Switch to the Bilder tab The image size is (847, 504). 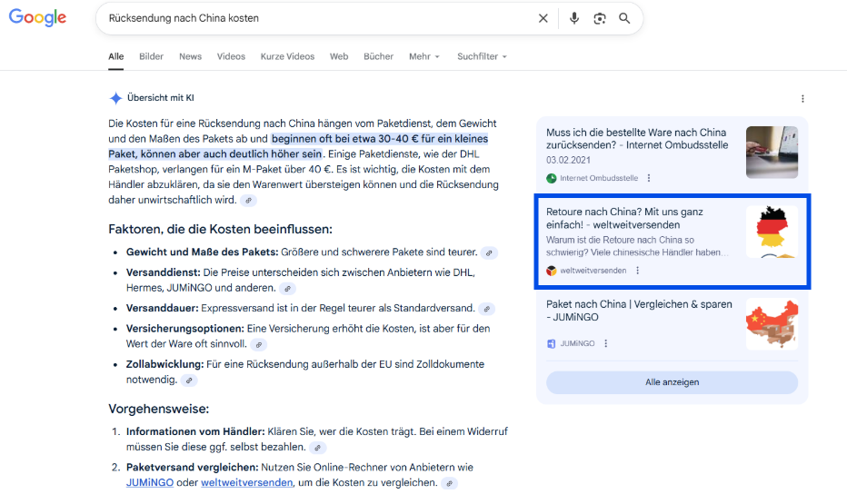coord(151,56)
